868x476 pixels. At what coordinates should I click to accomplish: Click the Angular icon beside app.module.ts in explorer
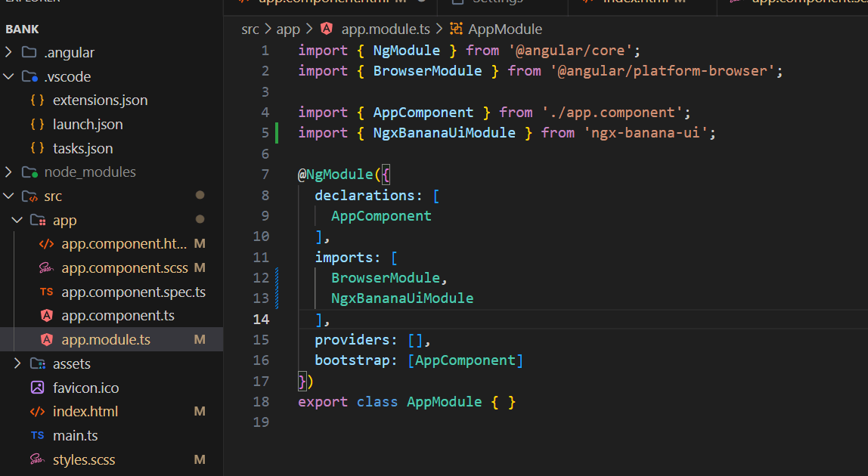(47, 339)
